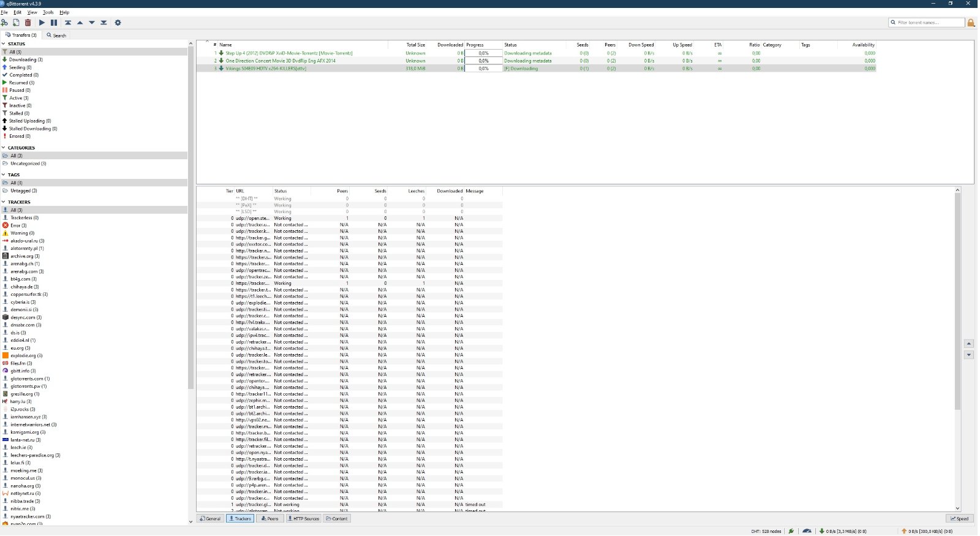Click the Move up in queue arrow

80,23
